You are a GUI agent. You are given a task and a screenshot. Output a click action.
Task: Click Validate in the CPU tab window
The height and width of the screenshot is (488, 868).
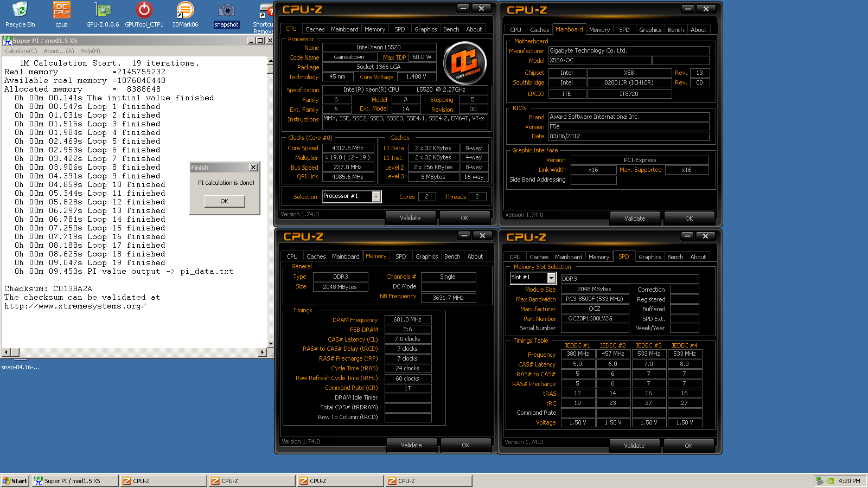pos(410,218)
